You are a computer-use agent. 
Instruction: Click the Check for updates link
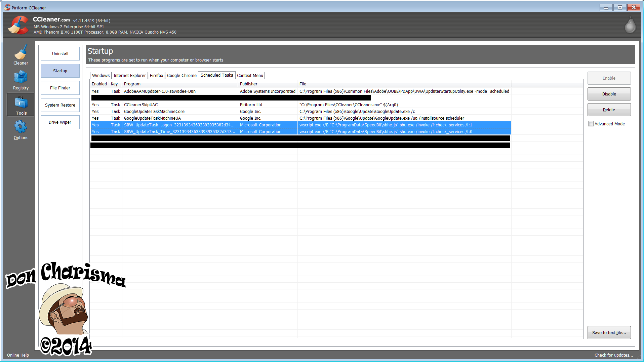613,355
